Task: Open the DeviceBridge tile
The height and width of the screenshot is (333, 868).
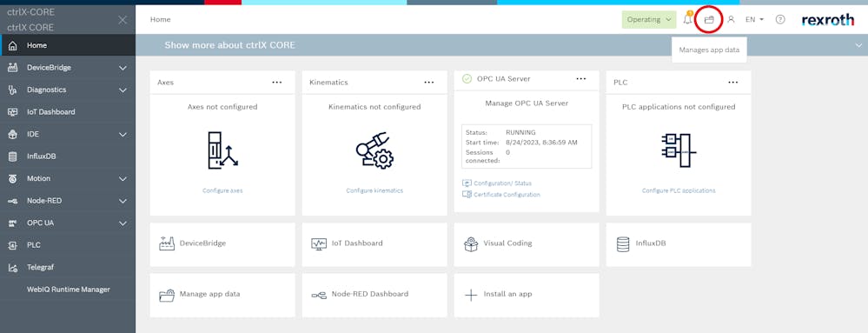Action: pos(222,244)
